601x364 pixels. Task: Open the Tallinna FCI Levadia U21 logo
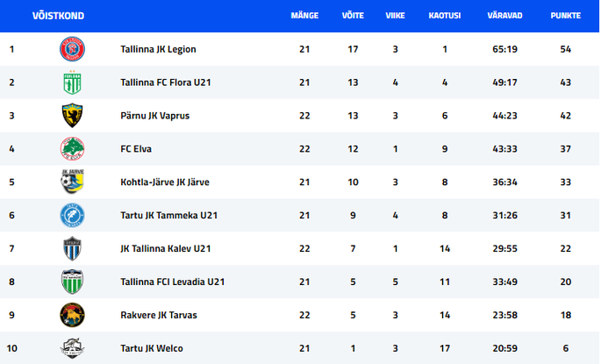[x=72, y=282]
